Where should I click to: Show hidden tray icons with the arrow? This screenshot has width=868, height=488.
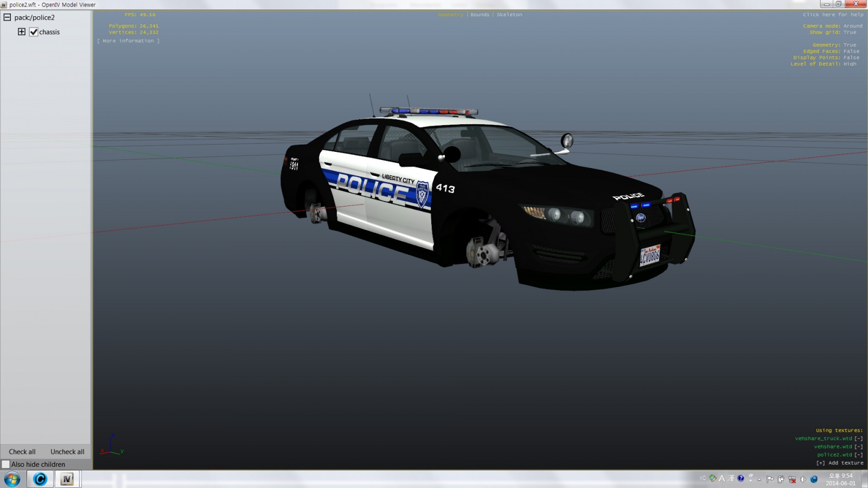[759, 479]
